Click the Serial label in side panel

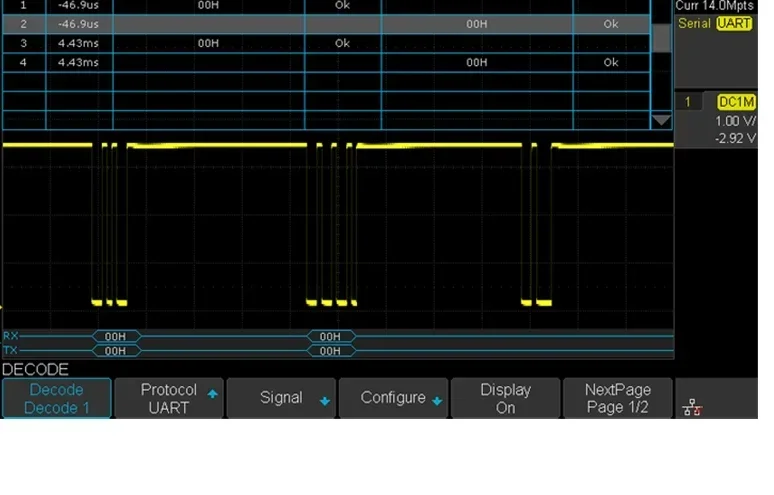pos(694,24)
